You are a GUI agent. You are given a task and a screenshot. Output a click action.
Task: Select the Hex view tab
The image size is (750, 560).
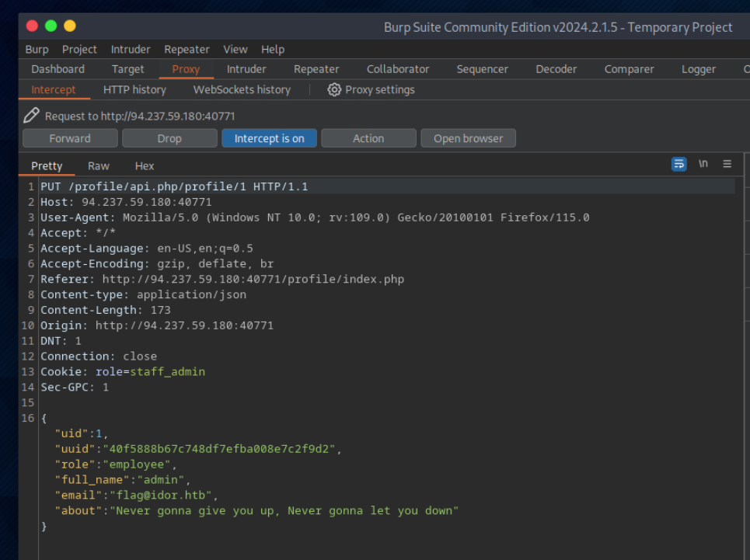tap(145, 165)
